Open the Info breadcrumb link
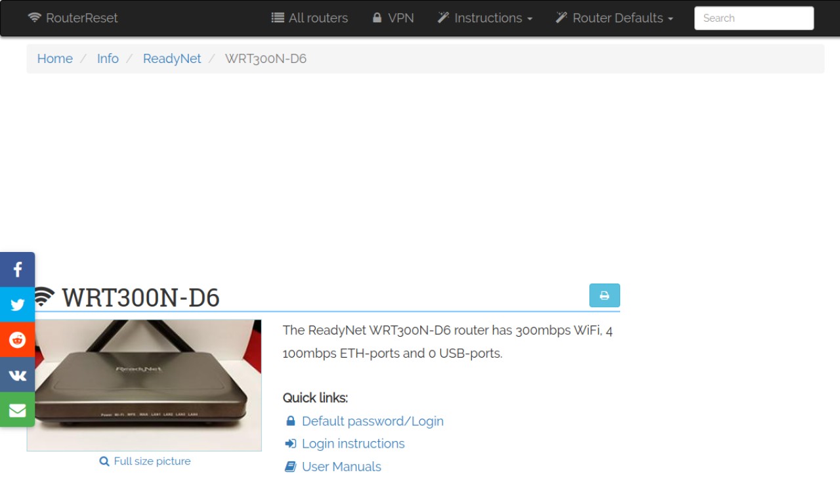The width and height of the screenshot is (840, 504). pyautogui.click(x=108, y=58)
